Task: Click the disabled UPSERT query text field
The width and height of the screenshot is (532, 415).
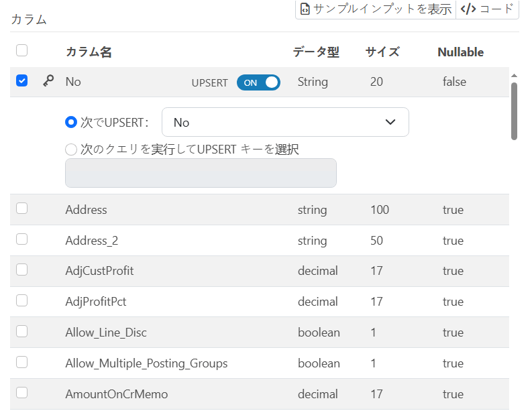Action: (x=201, y=173)
